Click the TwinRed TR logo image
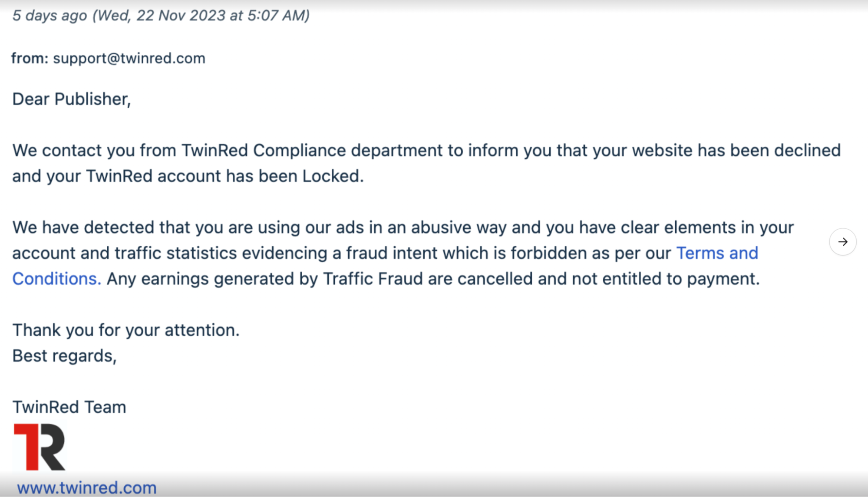 (x=40, y=447)
